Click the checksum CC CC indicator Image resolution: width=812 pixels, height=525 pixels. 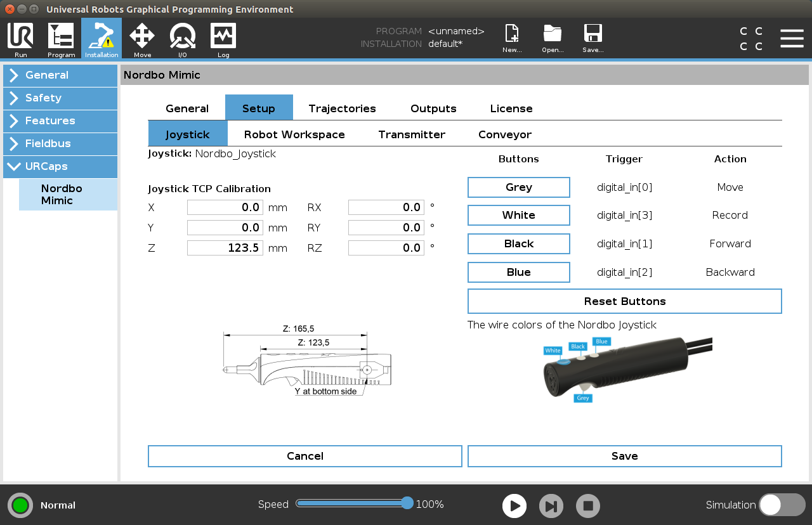pyautogui.click(x=752, y=39)
